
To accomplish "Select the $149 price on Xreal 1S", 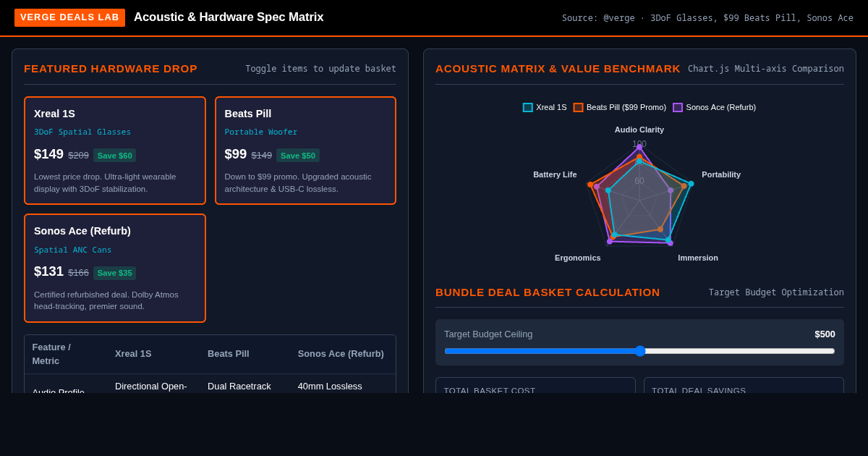I will point(48,154).
